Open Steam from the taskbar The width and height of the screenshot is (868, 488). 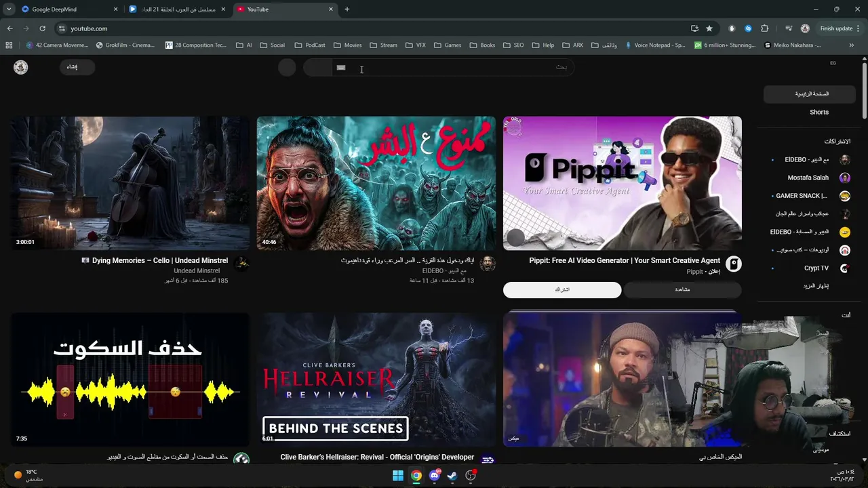(452, 476)
